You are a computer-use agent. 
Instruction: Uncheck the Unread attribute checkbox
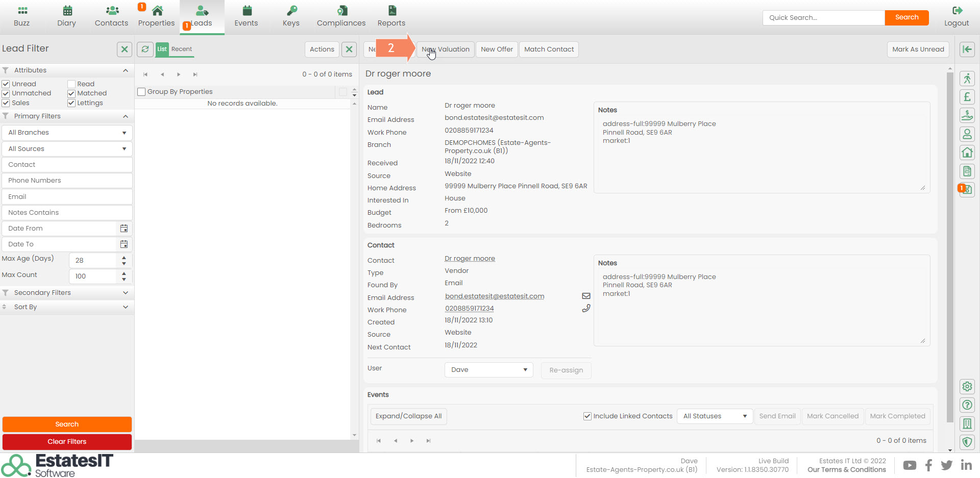(6, 84)
